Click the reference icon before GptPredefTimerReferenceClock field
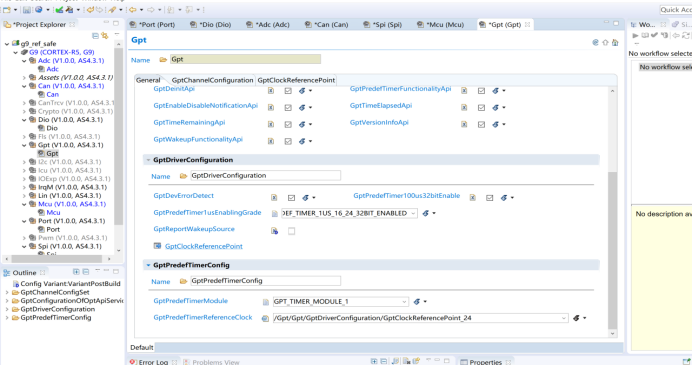This screenshot has height=365, width=693. [265, 318]
